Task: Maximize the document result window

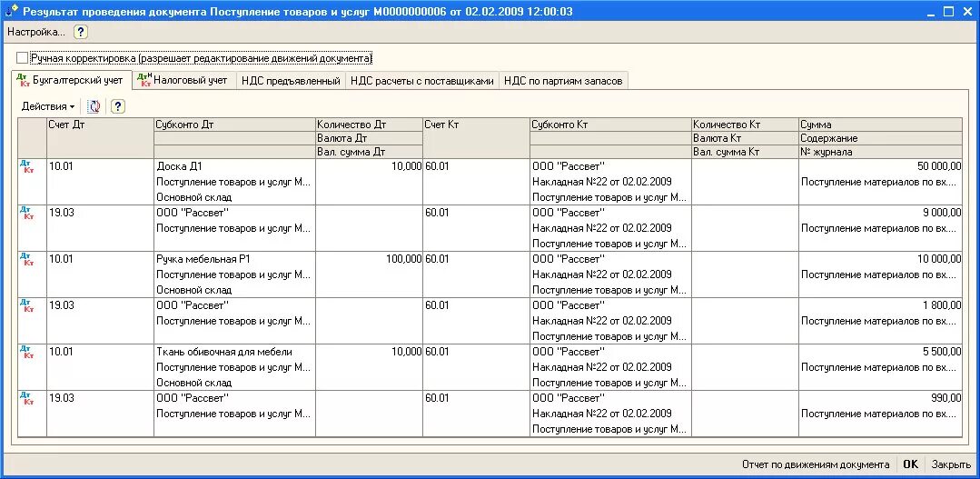Action: point(949,11)
